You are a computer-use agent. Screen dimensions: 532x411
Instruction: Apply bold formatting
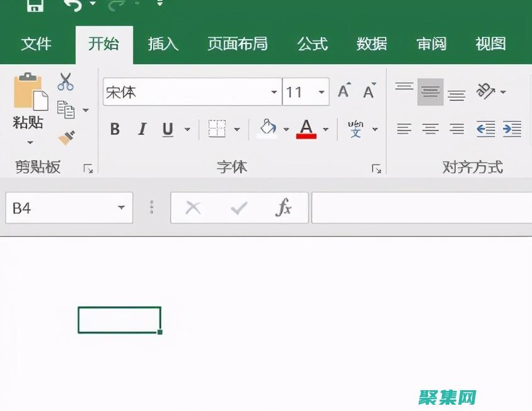pyautogui.click(x=114, y=129)
